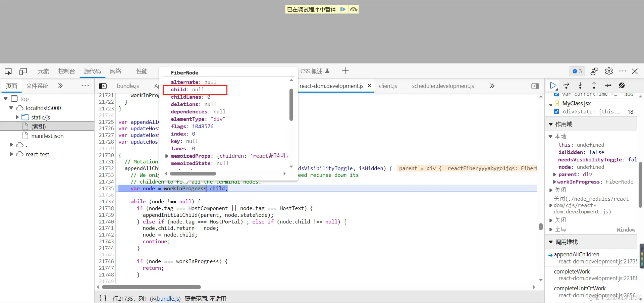Select the 文件系统 navigator tab
The image size is (644, 303).
point(37,86)
